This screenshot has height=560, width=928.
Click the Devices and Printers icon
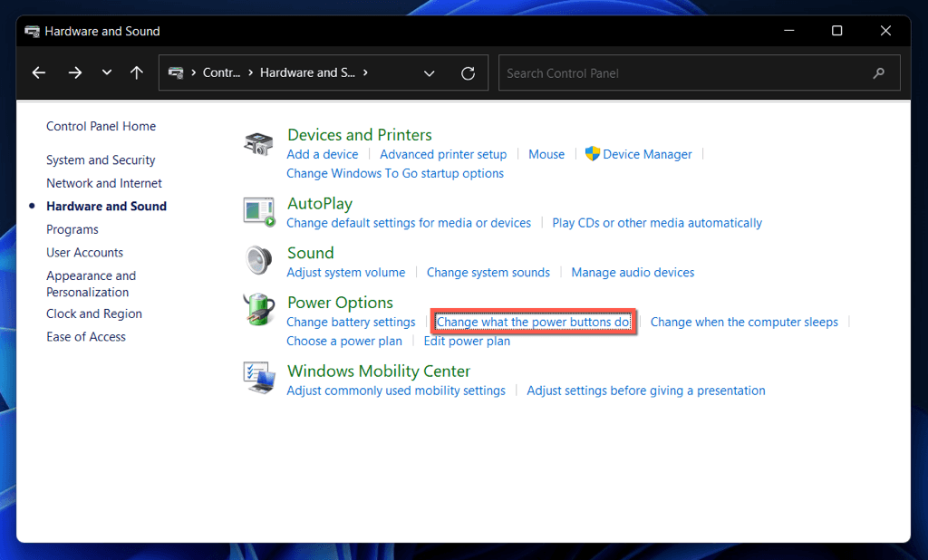[x=258, y=143]
